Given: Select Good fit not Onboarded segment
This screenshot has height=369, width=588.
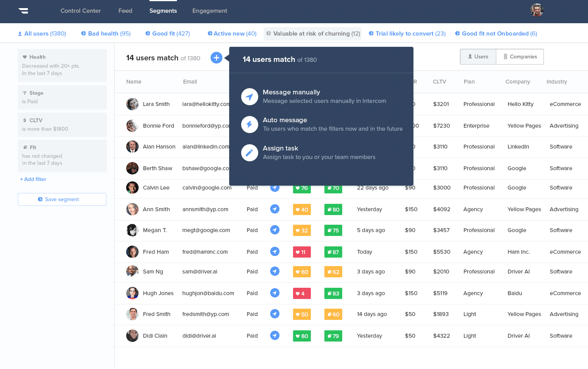Looking at the screenshot, I should [x=496, y=34].
